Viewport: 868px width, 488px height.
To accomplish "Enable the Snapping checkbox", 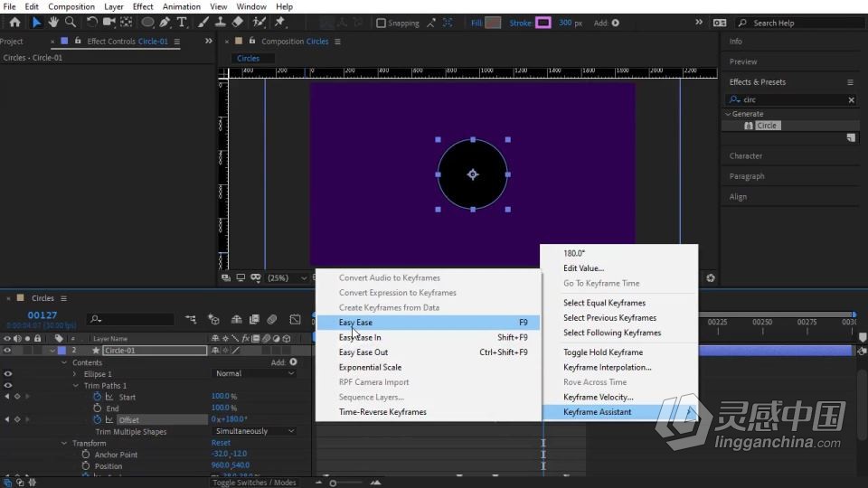I will pyautogui.click(x=381, y=23).
